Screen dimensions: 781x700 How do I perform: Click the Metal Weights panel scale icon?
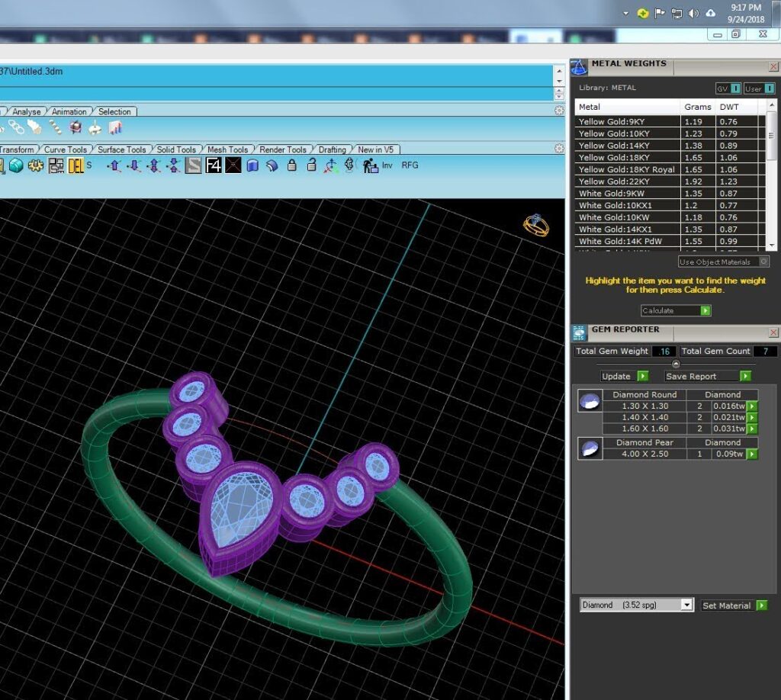tap(578, 67)
